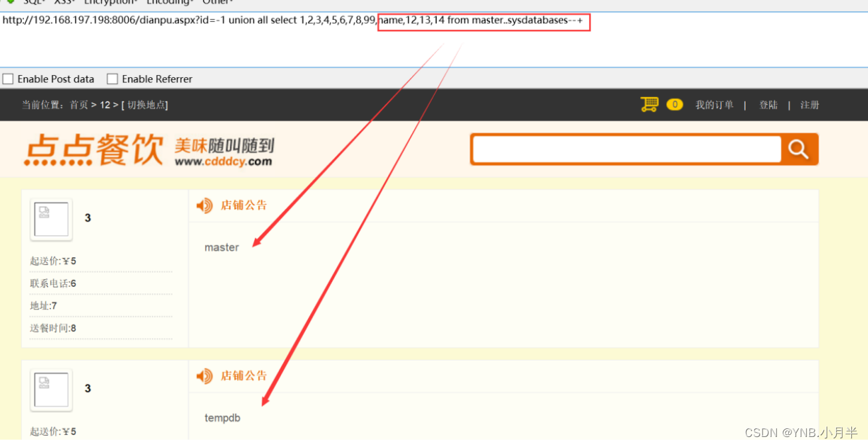Screen dimensions: 868x445
Task: Click shop thumbnail beside master notice
Action: point(51,220)
